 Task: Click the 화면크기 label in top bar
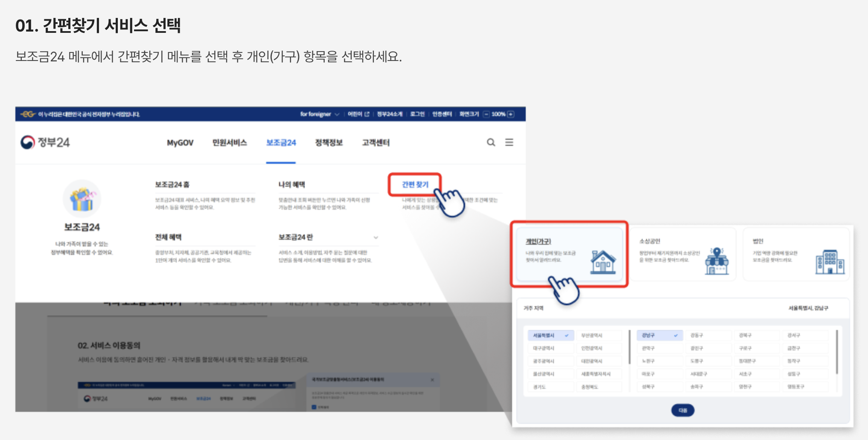469,114
